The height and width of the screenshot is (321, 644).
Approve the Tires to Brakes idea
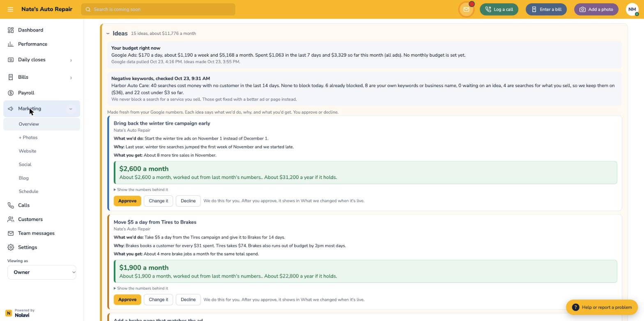click(x=127, y=300)
